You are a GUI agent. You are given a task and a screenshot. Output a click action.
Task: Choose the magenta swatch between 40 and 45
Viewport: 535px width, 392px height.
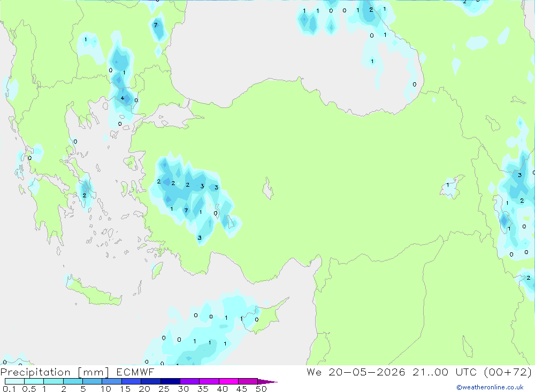pos(228,381)
